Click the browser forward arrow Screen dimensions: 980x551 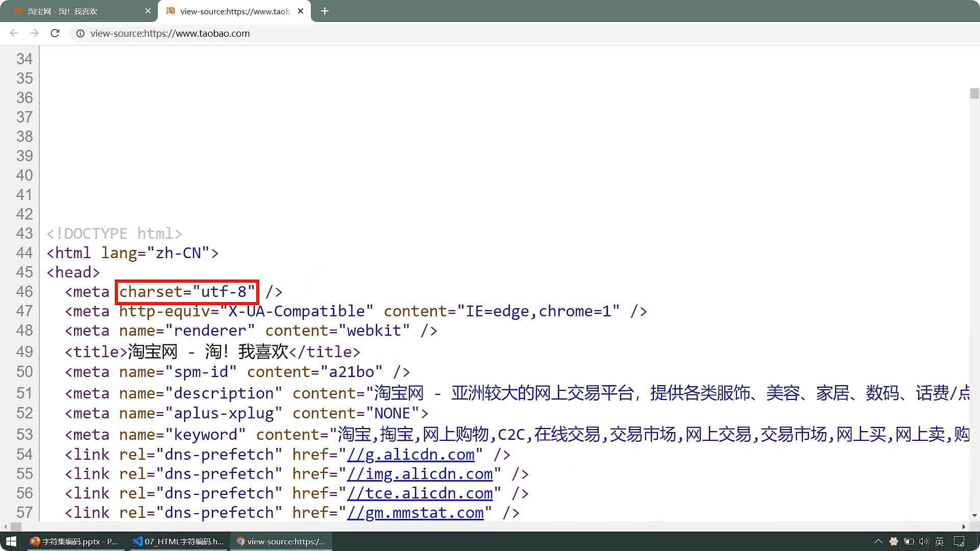click(x=34, y=33)
